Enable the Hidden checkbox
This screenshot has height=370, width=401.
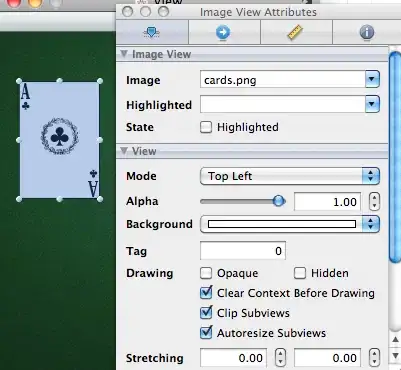click(x=300, y=273)
